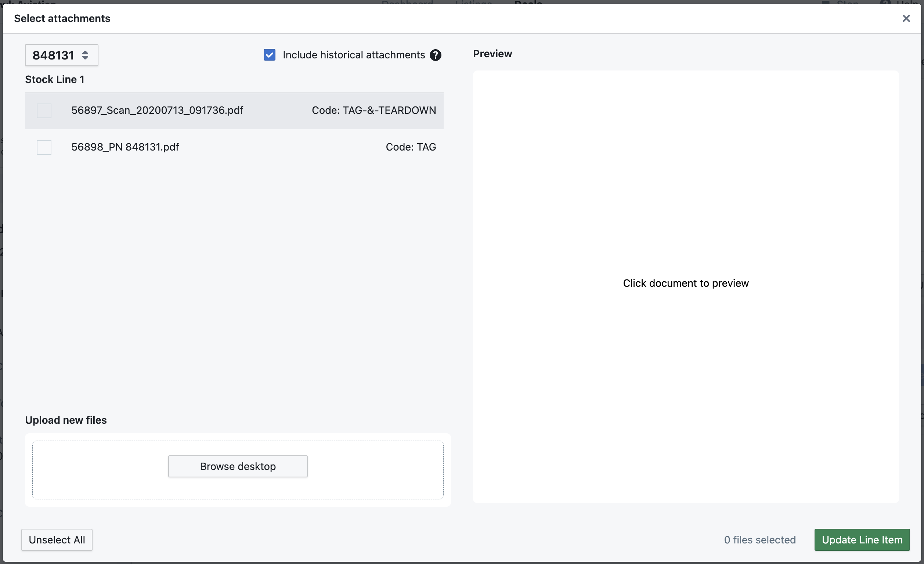Click the '0 files selected' counter
Viewport: 924px width, 564px height.
tap(759, 540)
